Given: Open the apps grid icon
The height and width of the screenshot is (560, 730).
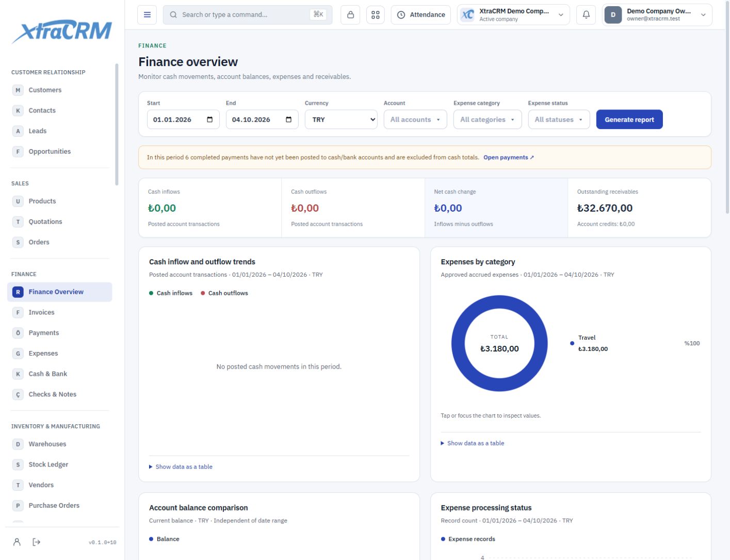Looking at the screenshot, I should [x=376, y=15].
